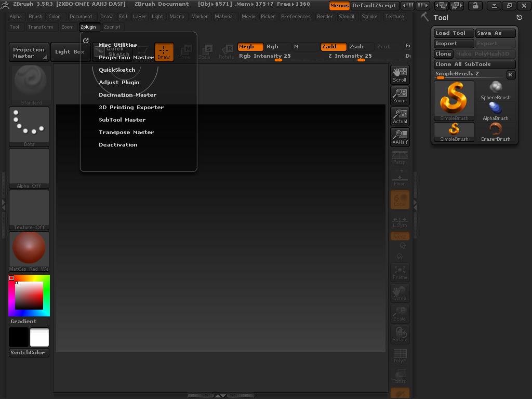Open the Preferences menu
The height and width of the screenshot is (399, 532).
tap(296, 16)
